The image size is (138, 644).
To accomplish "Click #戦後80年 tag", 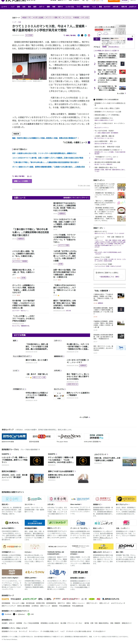I will tap(26, 17).
